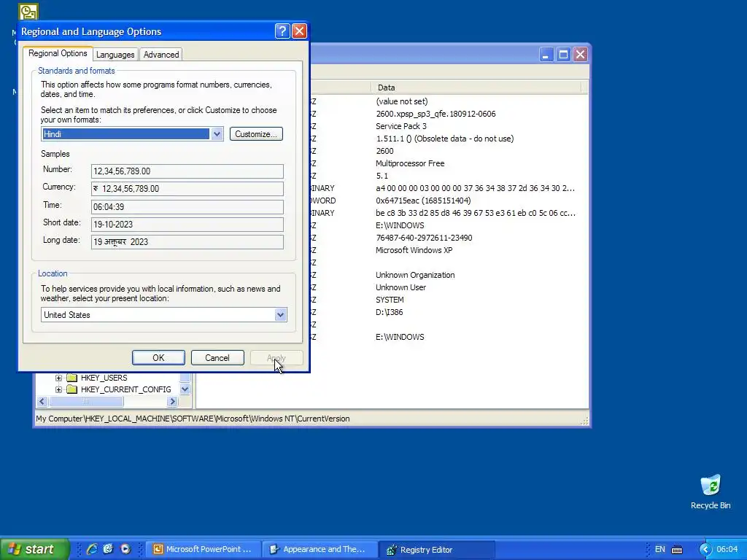747x560 pixels.
Task: Select HKEY_CURRENT_CONFIG in registry tree
Action: click(125, 389)
